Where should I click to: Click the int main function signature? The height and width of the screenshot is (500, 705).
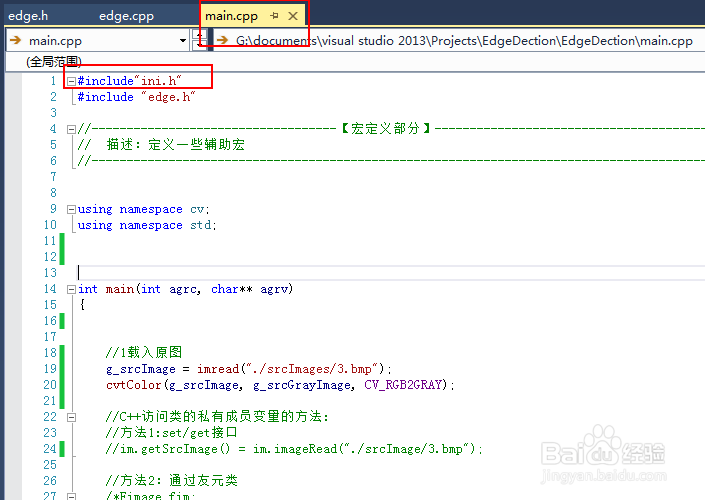coord(186,289)
